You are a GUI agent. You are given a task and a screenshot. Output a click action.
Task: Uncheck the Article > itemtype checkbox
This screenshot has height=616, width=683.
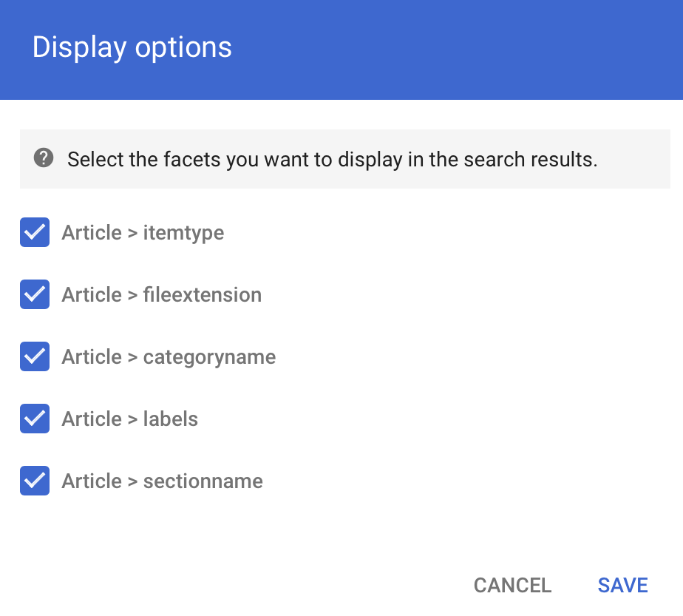(x=35, y=232)
